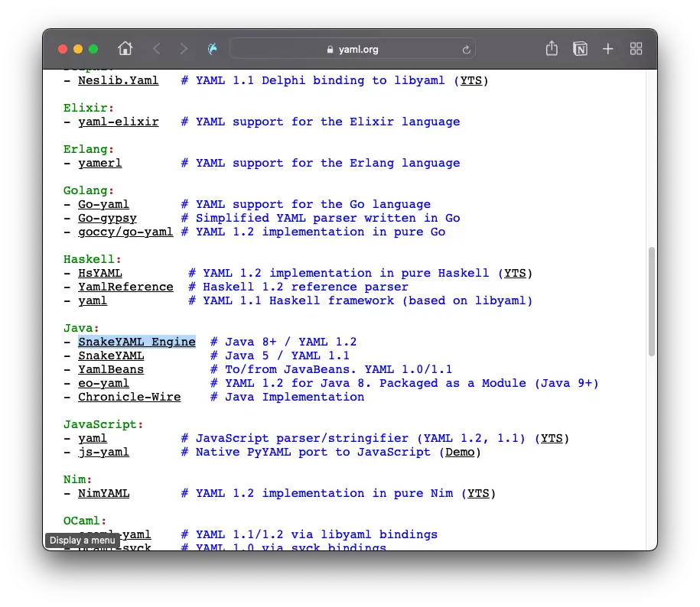Open the Share menu icon
This screenshot has height=607, width=700.
(x=552, y=48)
